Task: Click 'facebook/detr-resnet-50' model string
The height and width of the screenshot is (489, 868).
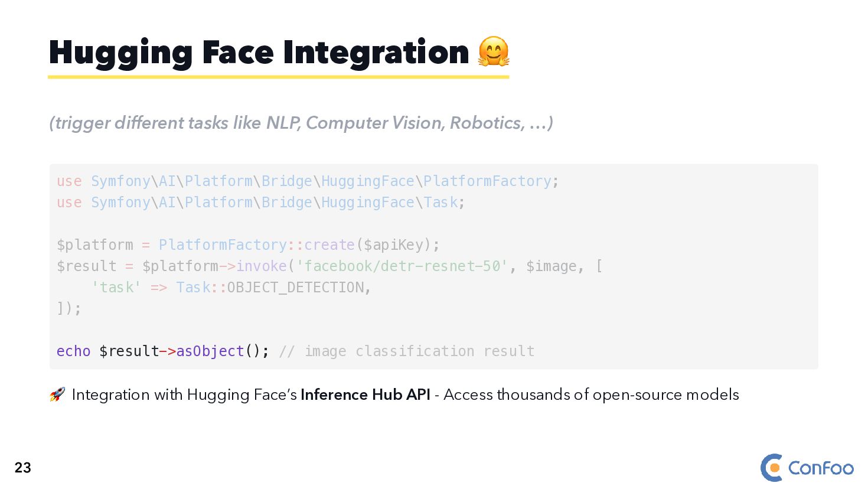Action: [402, 266]
